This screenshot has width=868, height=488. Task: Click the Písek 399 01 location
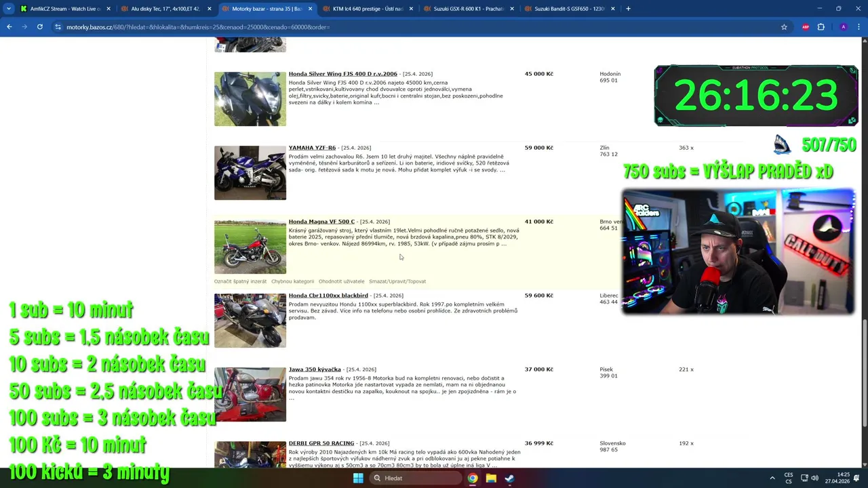click(608, 373)
